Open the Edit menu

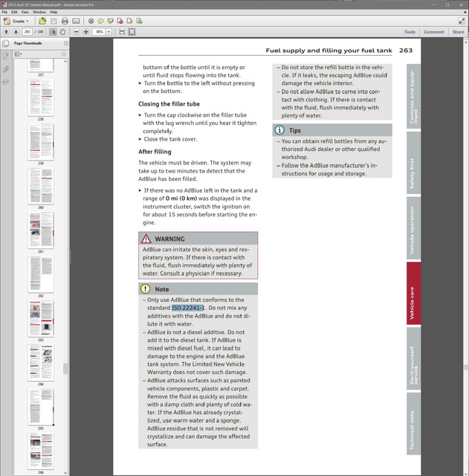[x=14, y=12]
